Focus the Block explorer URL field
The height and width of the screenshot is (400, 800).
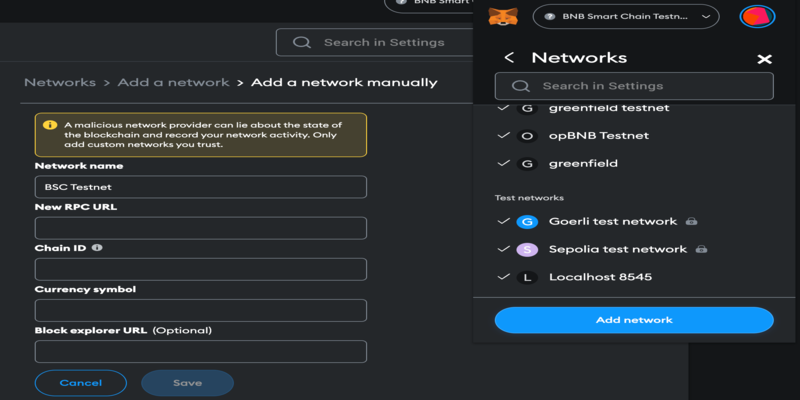pos(201,352)
